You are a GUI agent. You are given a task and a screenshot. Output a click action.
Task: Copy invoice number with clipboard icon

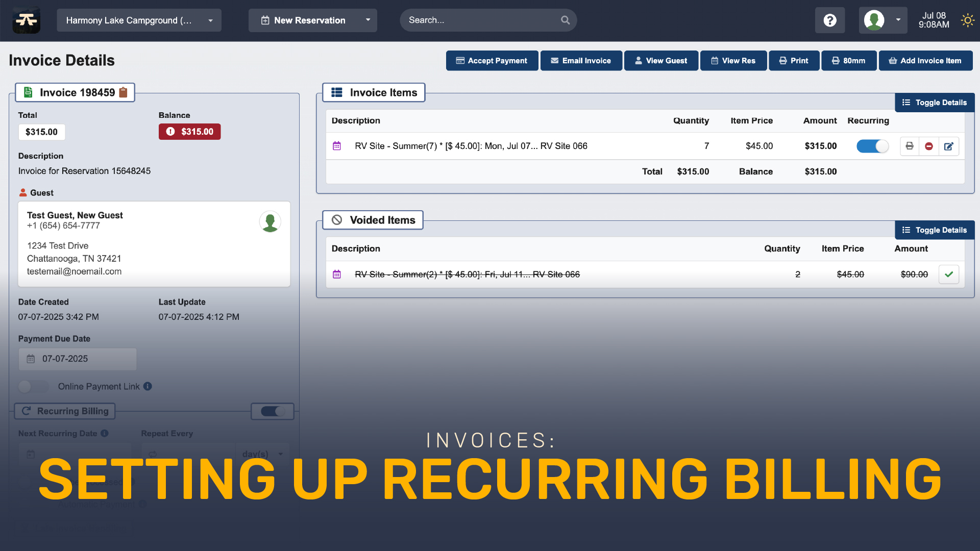click(123, 92)
